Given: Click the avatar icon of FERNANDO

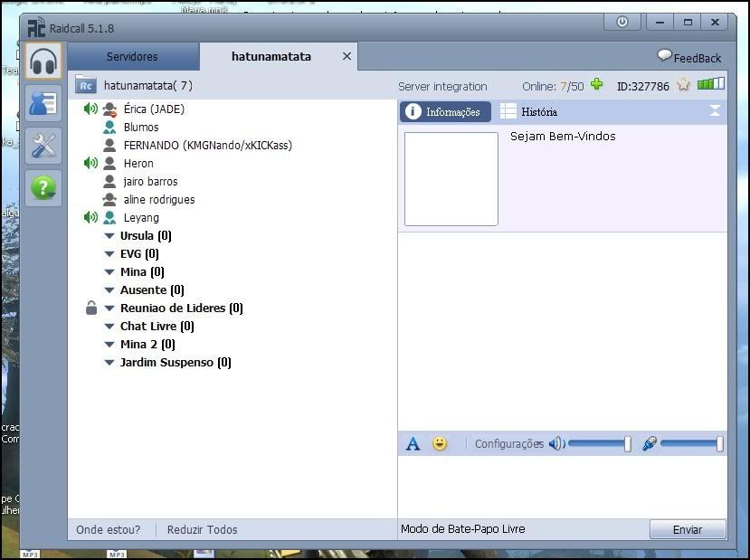Looking at the screenshot, I should tap(109, 145).
